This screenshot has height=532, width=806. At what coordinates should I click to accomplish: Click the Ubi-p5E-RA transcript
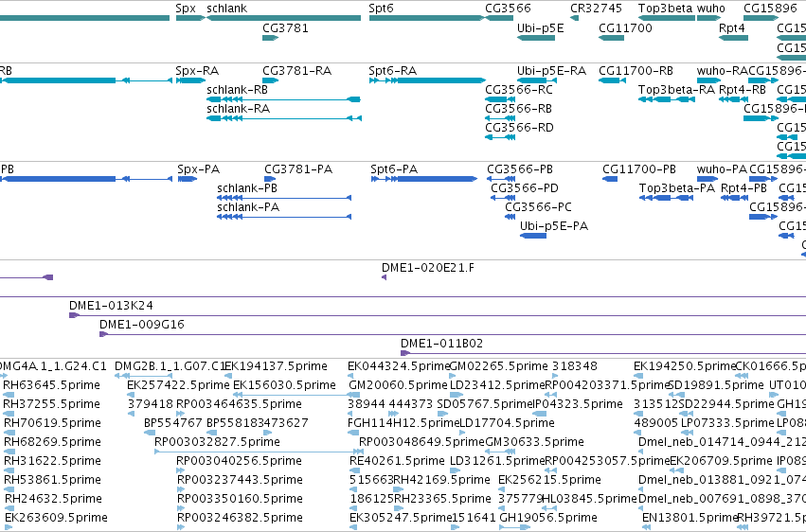pos(536,80)
